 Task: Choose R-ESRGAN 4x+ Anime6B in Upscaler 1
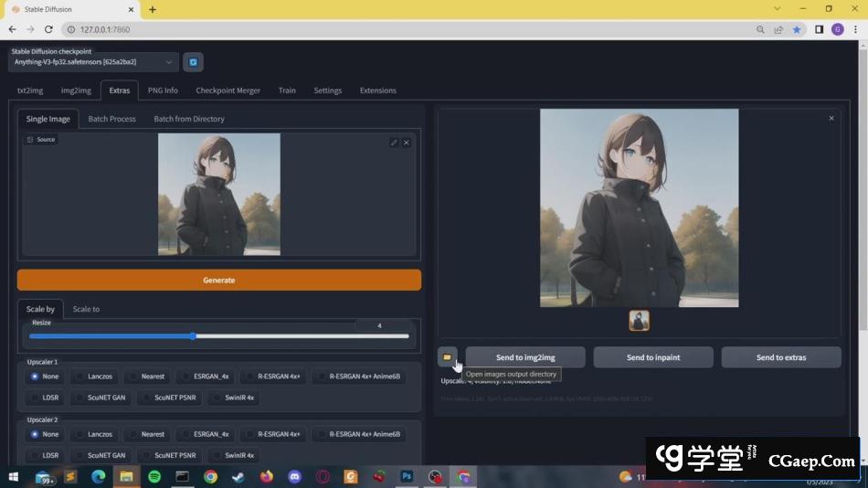coord(357,377)
